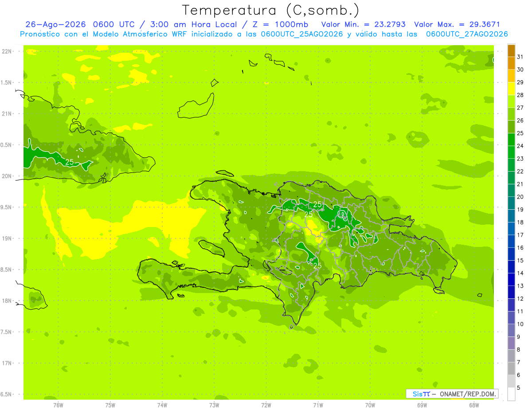Click the 68W longitude axis label

[x=474, y=405]
